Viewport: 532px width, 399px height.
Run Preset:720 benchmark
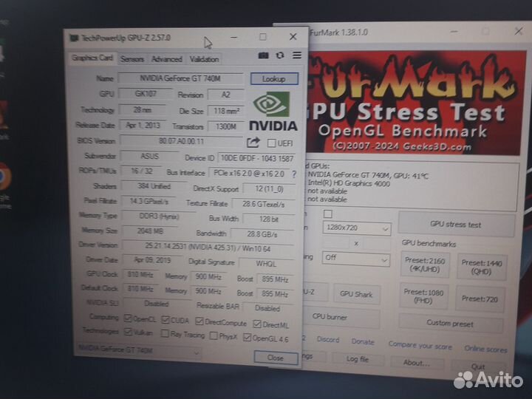point(480,299)
